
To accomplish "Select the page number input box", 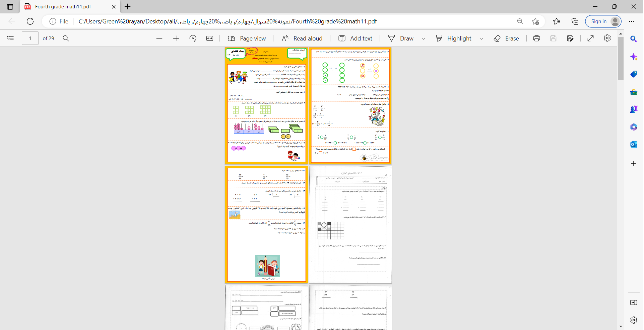I will click(x=30, y=38).
